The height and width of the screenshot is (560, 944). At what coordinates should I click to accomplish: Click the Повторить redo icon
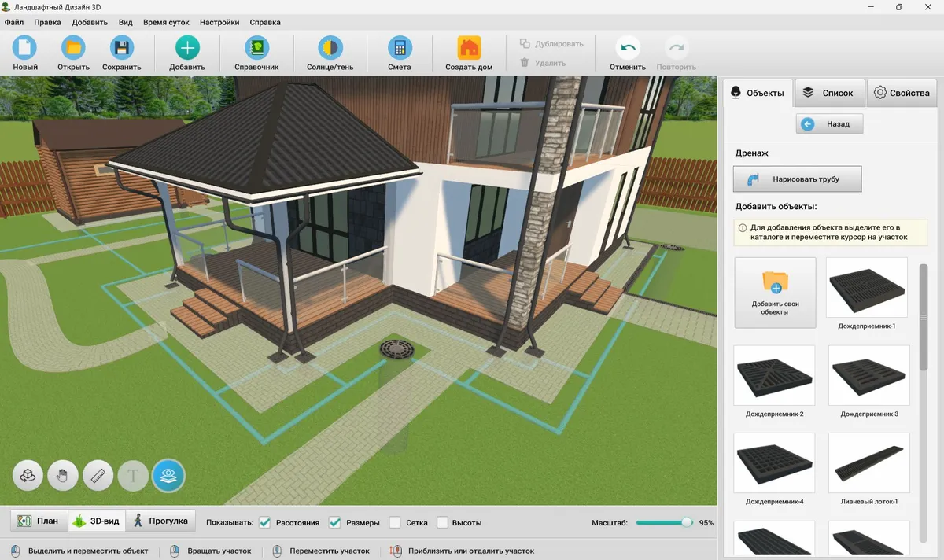[676, 48]
